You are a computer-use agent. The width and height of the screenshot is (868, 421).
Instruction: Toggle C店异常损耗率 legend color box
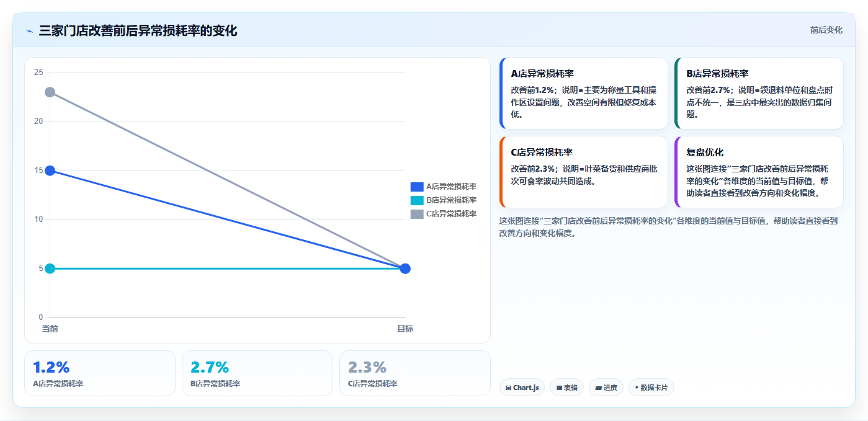pos(417,214)
